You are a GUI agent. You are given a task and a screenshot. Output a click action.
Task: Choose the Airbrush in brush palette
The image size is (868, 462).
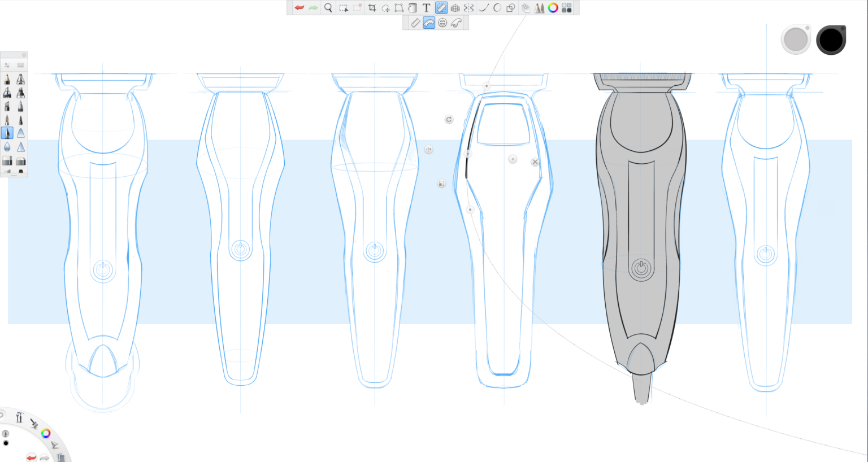[x=20, y=79]
